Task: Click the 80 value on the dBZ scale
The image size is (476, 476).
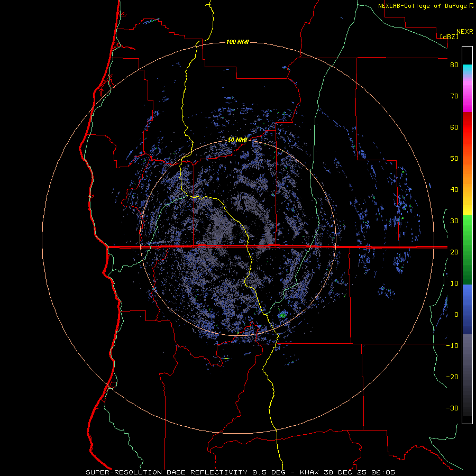Action: (454, 65)
